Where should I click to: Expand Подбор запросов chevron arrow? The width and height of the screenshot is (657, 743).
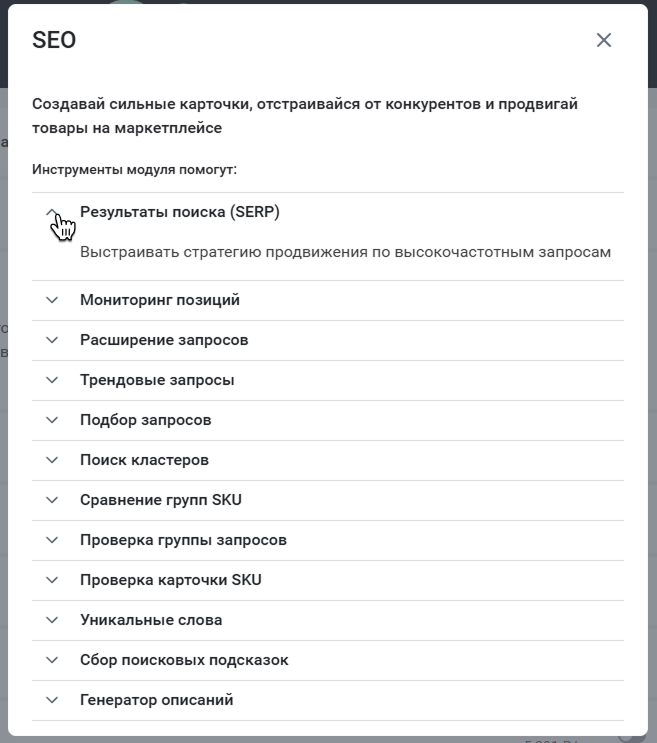coord(52,420)
